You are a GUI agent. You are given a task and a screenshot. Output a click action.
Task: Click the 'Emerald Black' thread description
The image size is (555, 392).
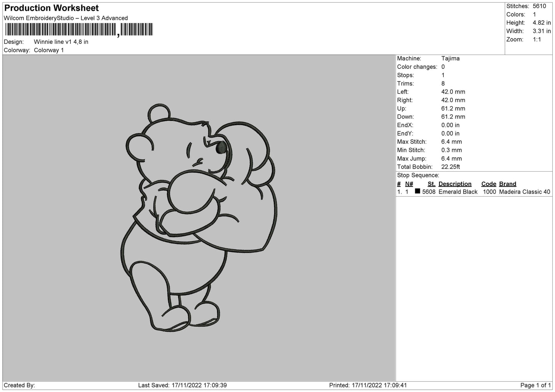[x=458, y=192]
